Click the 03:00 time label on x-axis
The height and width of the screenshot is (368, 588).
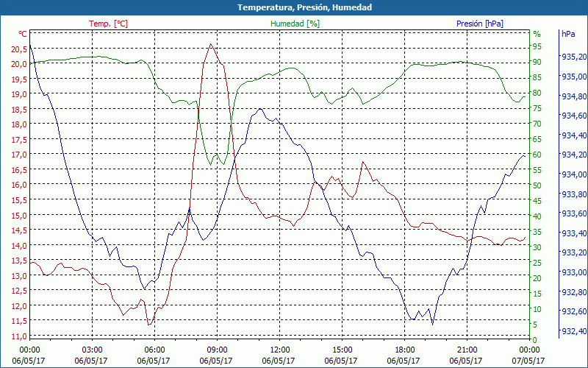coord(92,351)
